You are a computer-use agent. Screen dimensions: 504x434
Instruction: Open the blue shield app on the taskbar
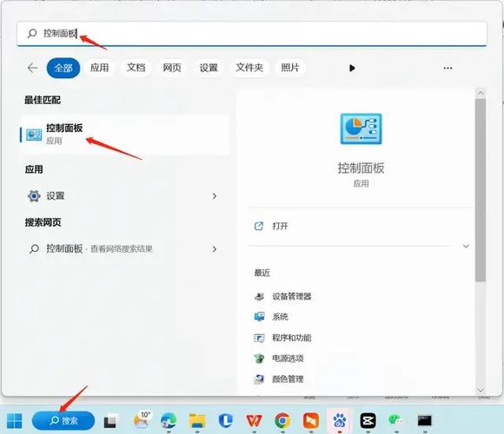226,421
